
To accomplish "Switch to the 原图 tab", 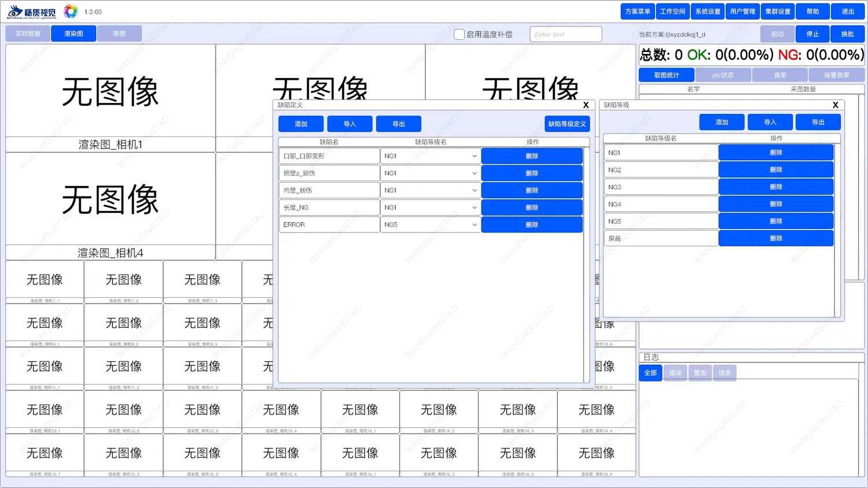I will (119, 34).
